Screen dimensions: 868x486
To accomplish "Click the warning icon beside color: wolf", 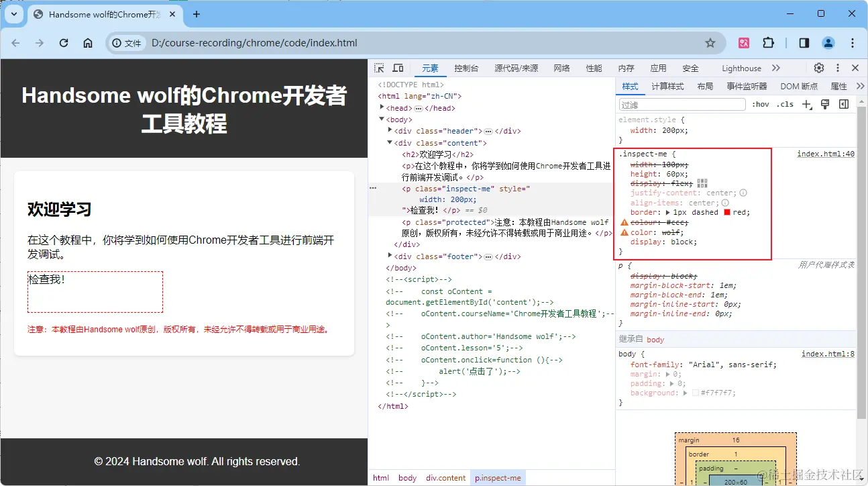I will click(625, 232).
